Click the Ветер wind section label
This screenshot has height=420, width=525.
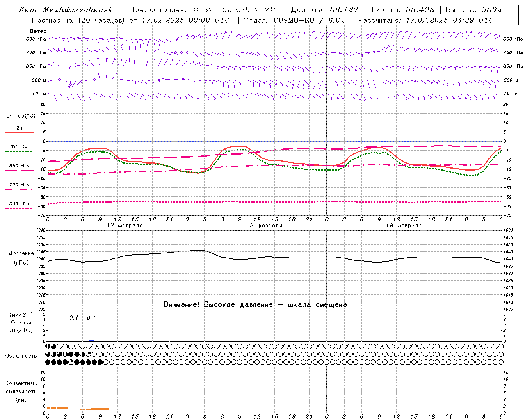(38, 31)
